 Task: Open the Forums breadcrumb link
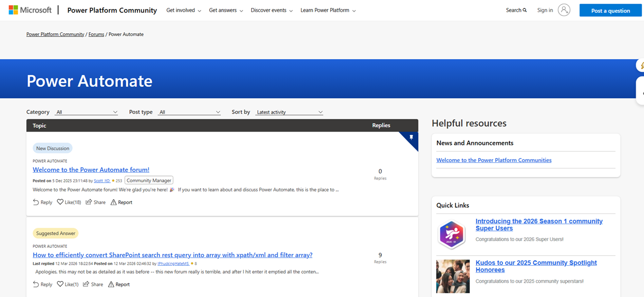pyautogui.click(x=96, y=34)
